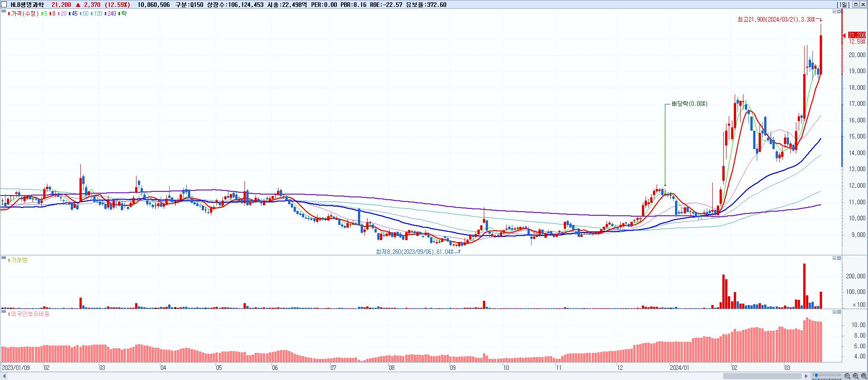Maximize the chart window from the title bar

click(x=856, y=4)
